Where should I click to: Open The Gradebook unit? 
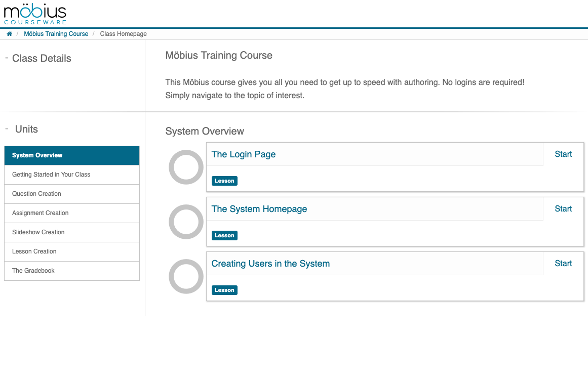point(72,271)
